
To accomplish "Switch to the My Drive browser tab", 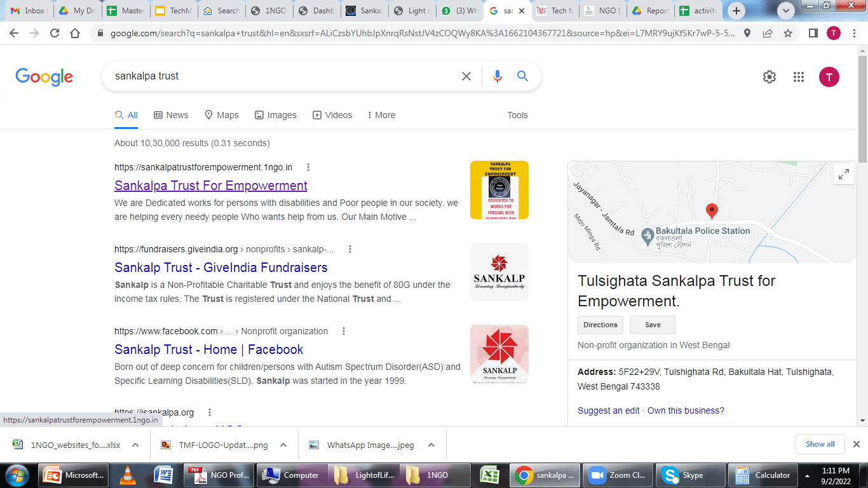I will [76, 11].
